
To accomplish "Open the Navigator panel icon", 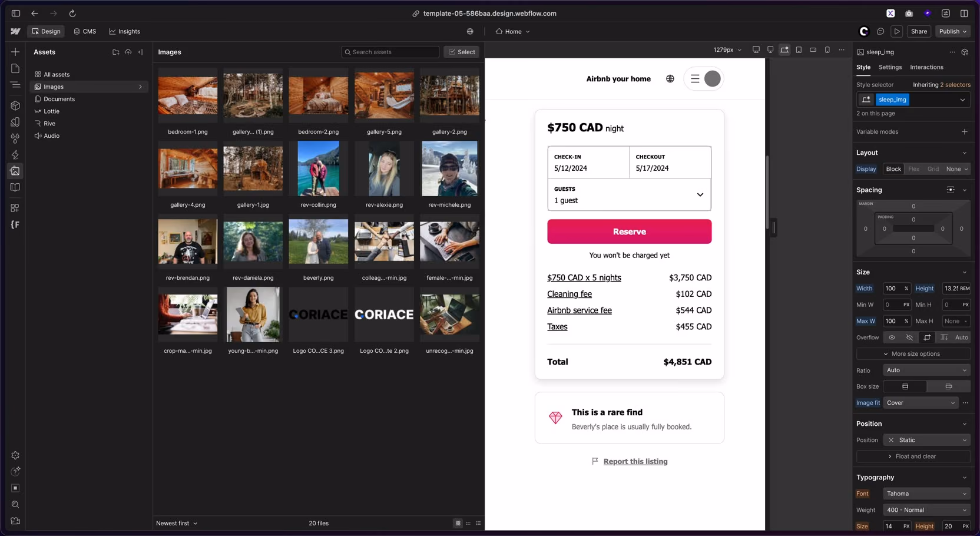I will coord(15,85).
